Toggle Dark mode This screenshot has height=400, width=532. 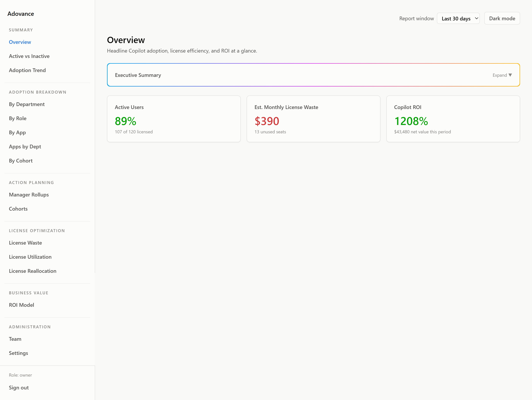[x=502, y=19]
